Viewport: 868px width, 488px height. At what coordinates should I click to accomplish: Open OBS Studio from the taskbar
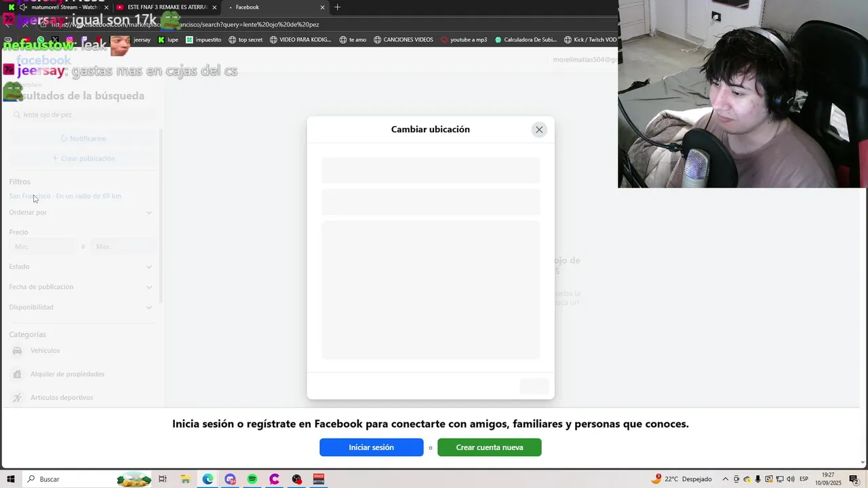(x=296, y=479)
